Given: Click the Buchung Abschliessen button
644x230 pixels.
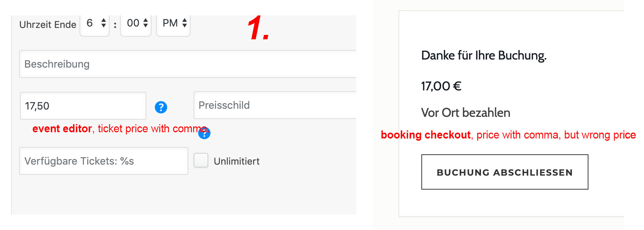Looking at the screenshot, I should pyautogui.click(x=505, y=172).
